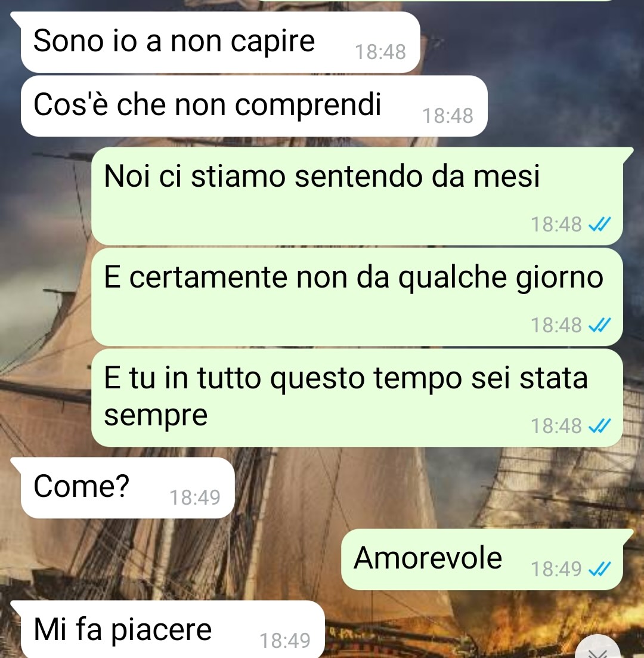This screenshot has width=644, height=658.
Task: Tap read checkmarks on 'Noi ci stiamo' message
Action: 599,224
